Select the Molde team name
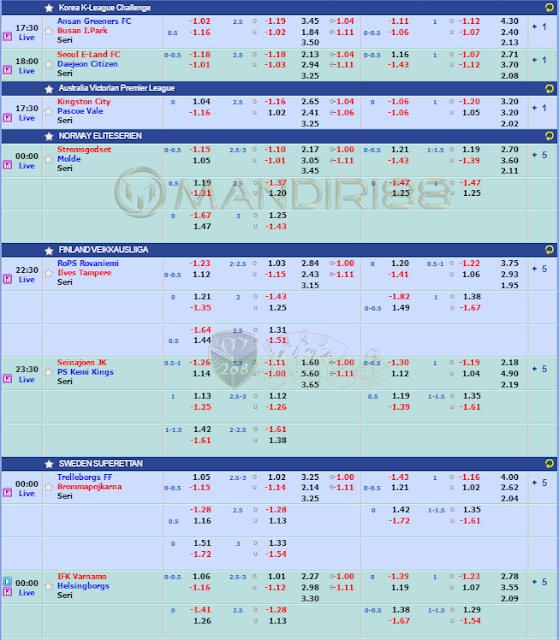The image size is (559, 640). (69, 159)
